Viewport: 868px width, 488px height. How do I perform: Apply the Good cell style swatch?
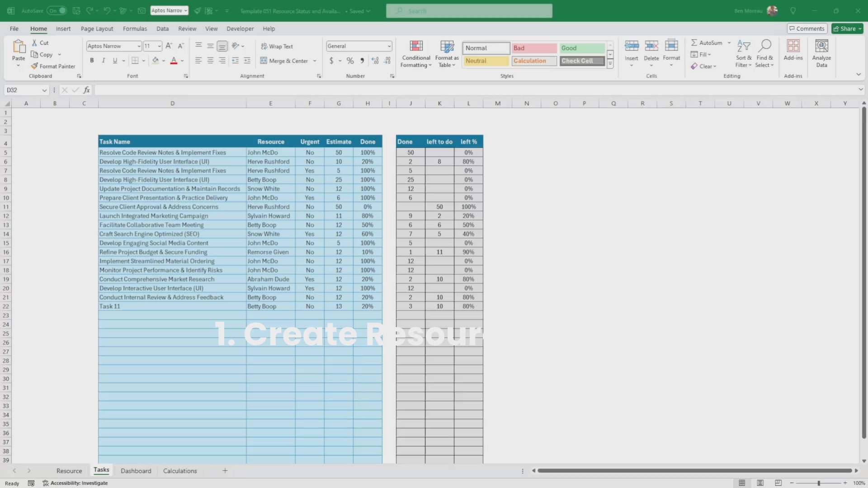(582, 48)
